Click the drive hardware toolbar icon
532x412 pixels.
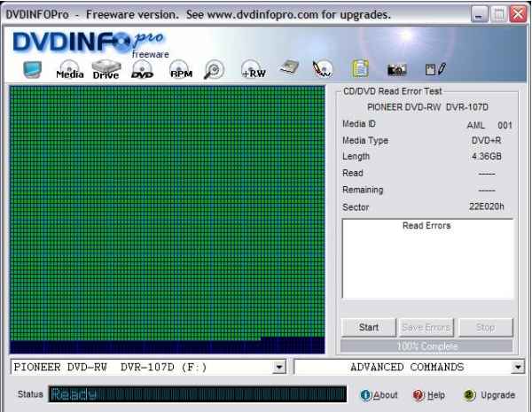(289, 67)
